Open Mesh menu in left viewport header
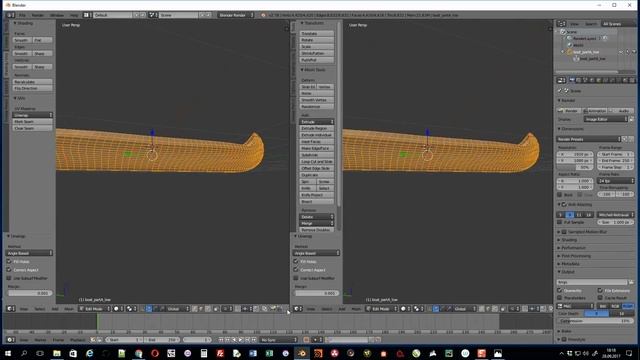This screenshot has height=360, width=640. pos(69,309)
